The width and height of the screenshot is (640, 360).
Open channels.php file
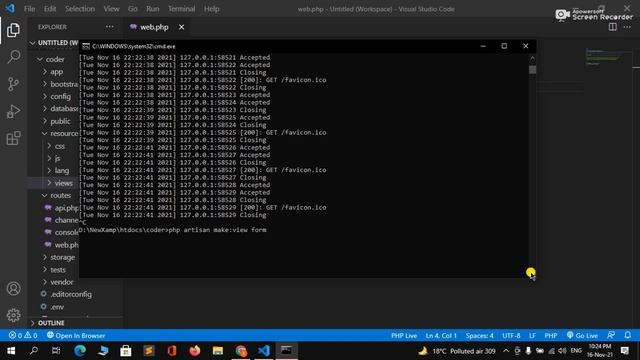point(66,220)
